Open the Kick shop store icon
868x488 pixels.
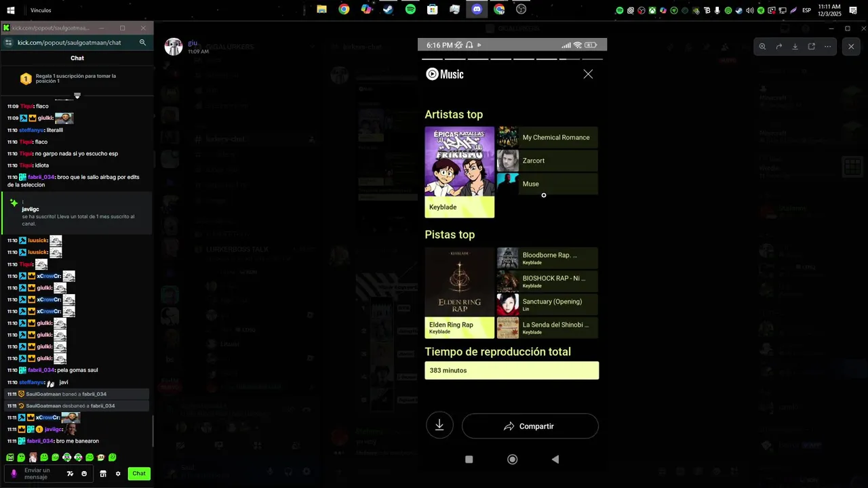pyautogui.click(x=103, y=474)
